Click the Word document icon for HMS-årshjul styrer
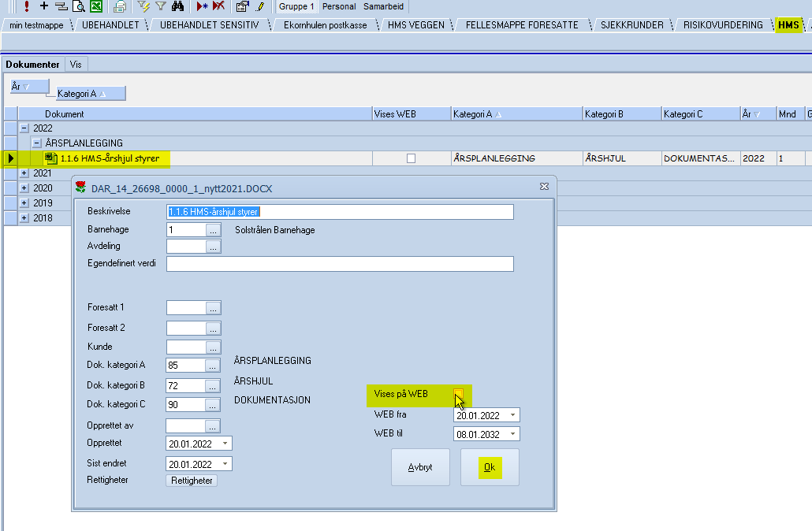The height and width of the screenshot is (531, 812). (x=50, y=158)
